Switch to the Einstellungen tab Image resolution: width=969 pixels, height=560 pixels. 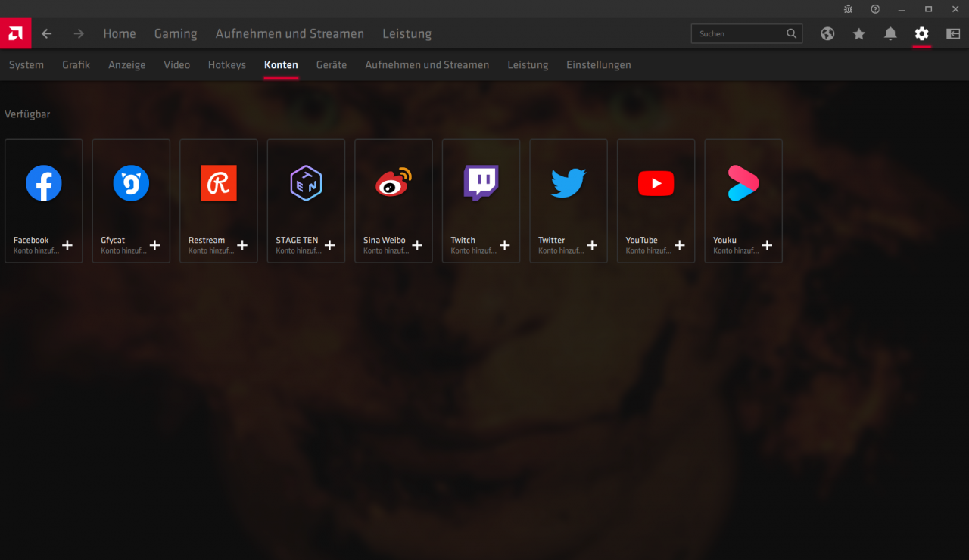(x=599, y=65)
